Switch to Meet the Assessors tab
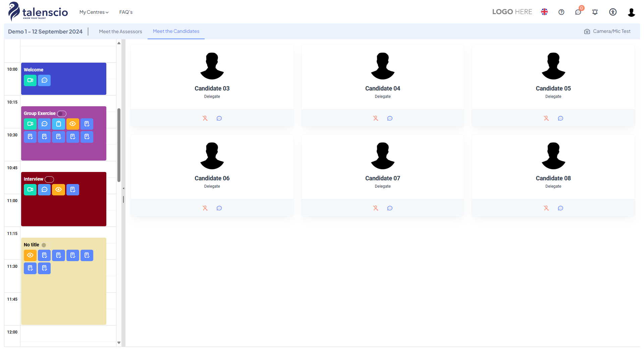 [x=120, y=32]
